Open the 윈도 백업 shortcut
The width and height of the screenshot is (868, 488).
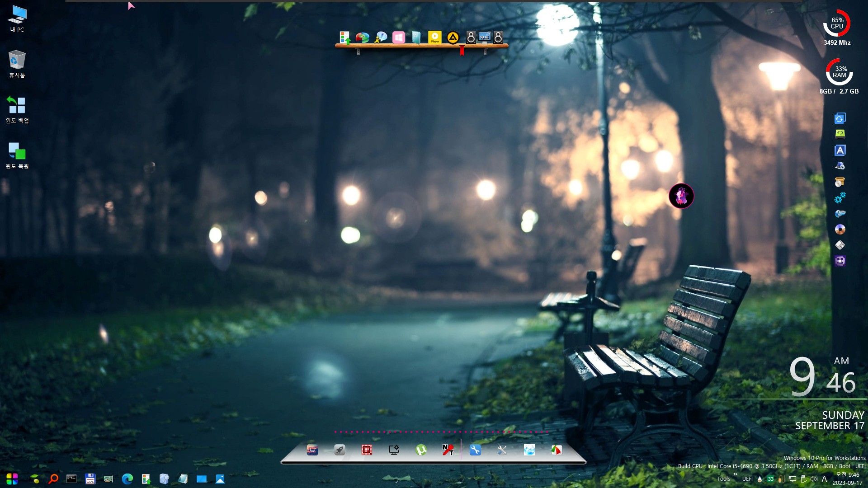[x=17, y=110]
